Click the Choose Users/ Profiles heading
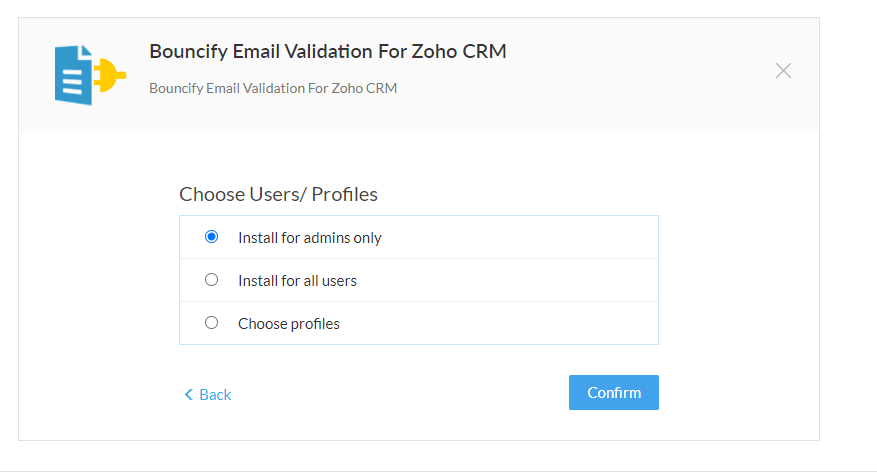Viewport: 877px width, 472px height. pyautogui.click(x=279, y=194)
